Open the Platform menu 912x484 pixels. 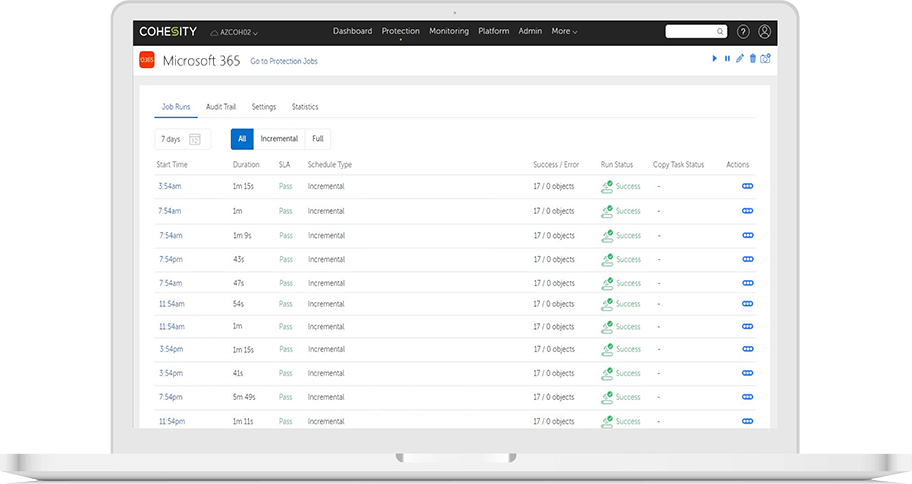pos(493,31)
